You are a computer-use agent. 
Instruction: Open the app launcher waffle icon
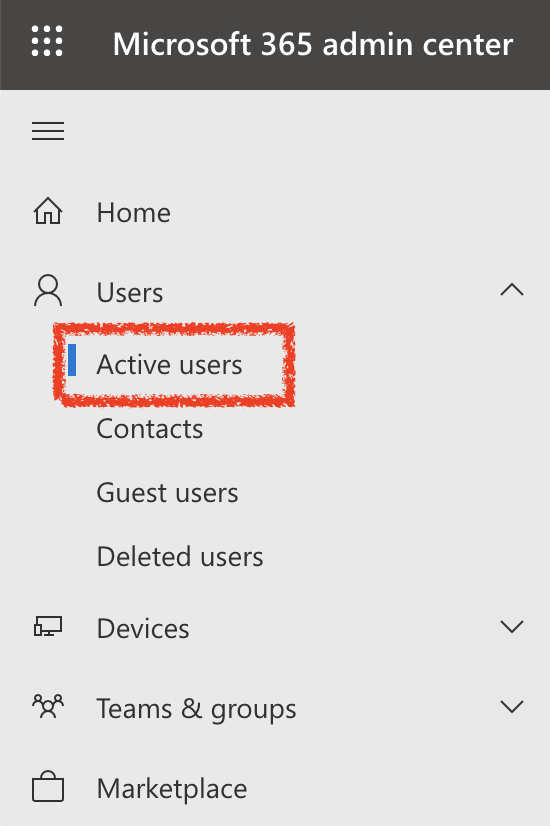click(47, 41)
